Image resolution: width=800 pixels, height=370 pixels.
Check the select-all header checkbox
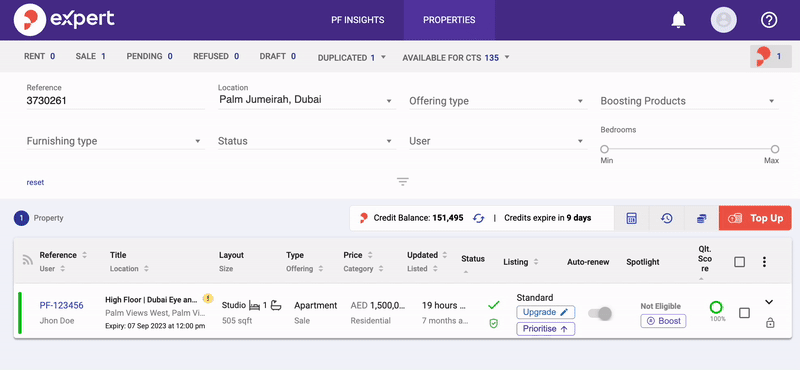[739, 262]
